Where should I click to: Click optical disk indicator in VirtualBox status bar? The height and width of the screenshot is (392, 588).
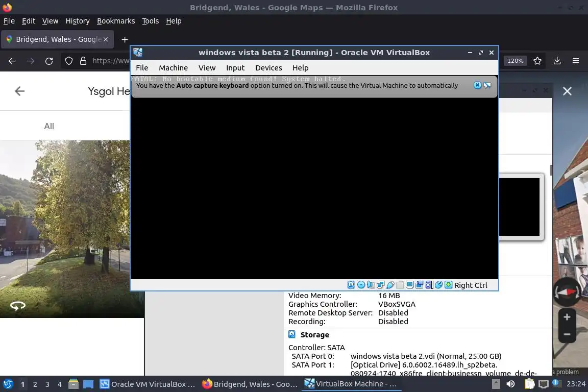361,285
